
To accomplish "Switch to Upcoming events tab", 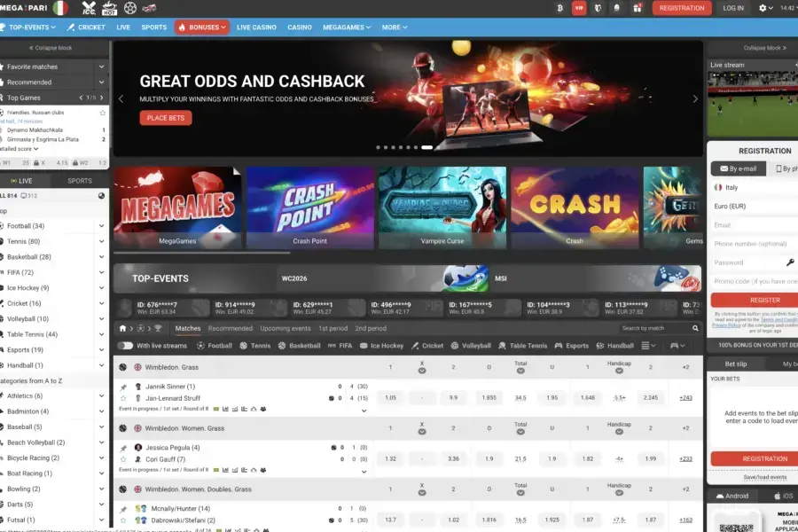I will (286, 328).
